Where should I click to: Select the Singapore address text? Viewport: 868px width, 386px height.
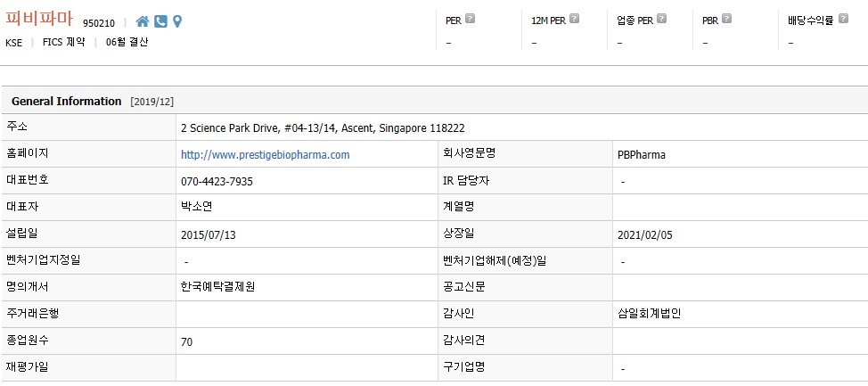coord(323,128)
